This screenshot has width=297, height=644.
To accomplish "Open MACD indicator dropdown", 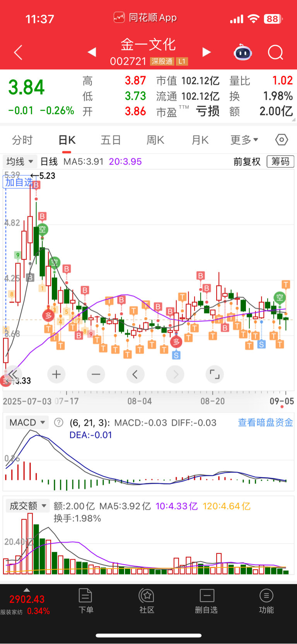I will point(27,422).
